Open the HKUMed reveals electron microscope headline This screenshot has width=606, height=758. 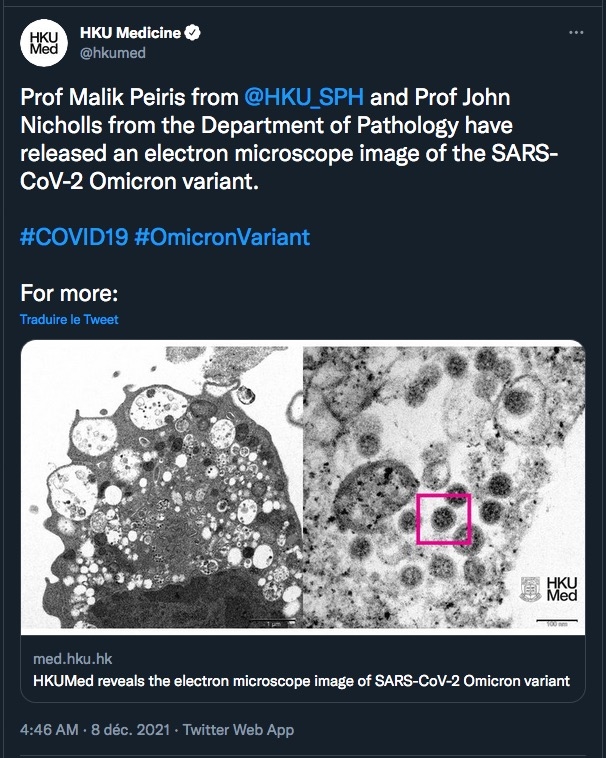click(x=301, y=681)
